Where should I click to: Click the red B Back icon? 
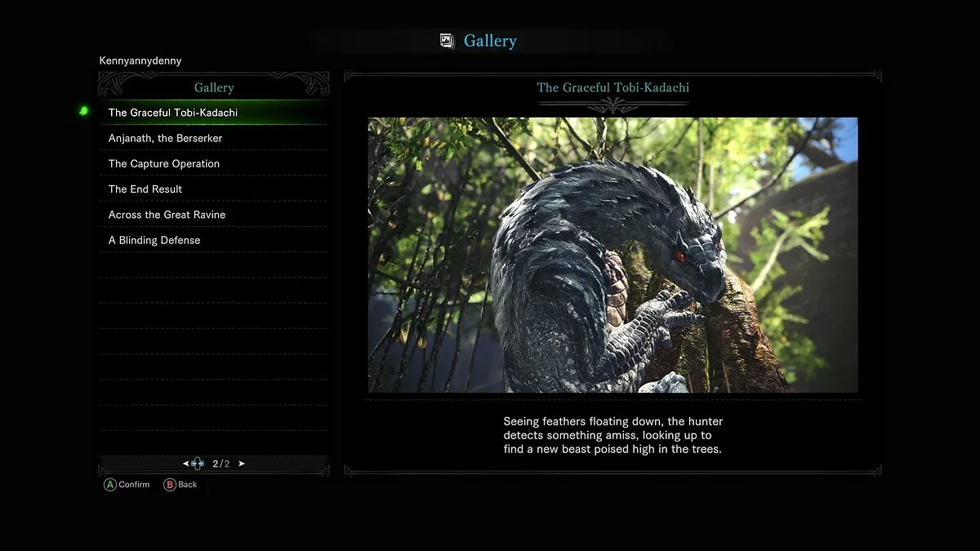click(x=170, y=485)
